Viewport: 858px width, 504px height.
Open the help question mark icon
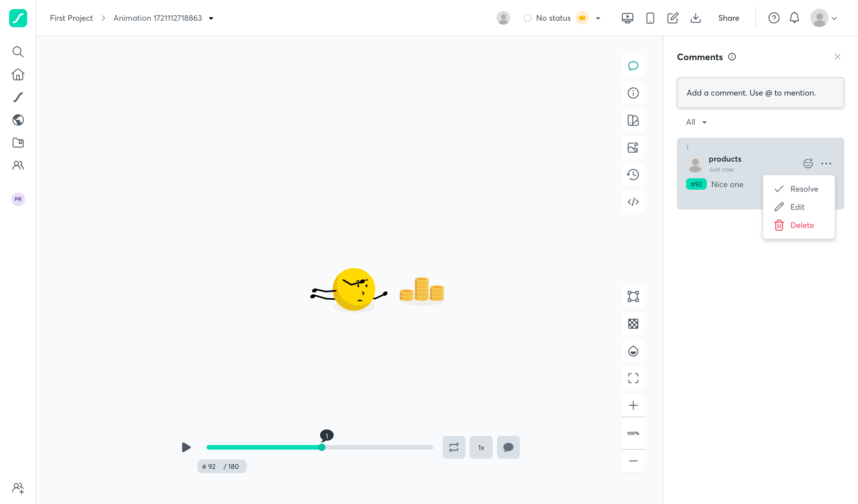point(774,18)
